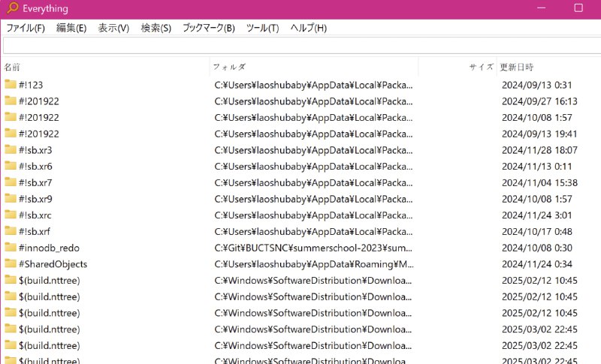Image resolution: width=601 pixels, height=364 pixels.
Task: Open the 編集(E) menu
Action: [x=71, y=28]
